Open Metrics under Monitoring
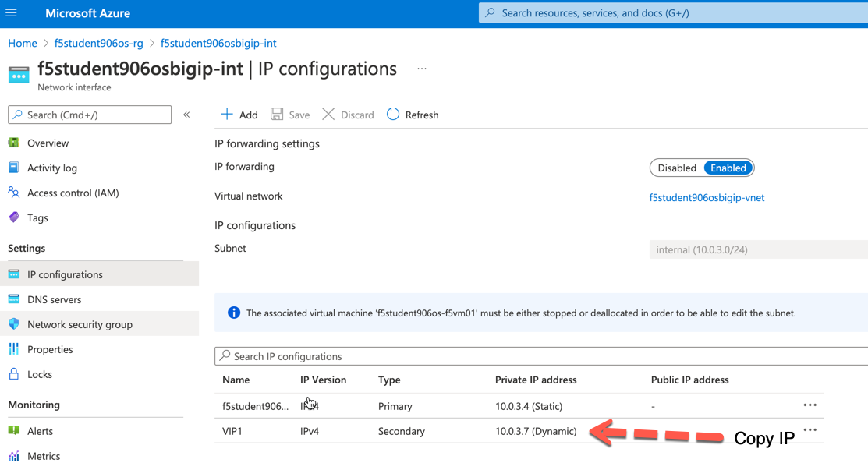 click(x=44, y=456)
